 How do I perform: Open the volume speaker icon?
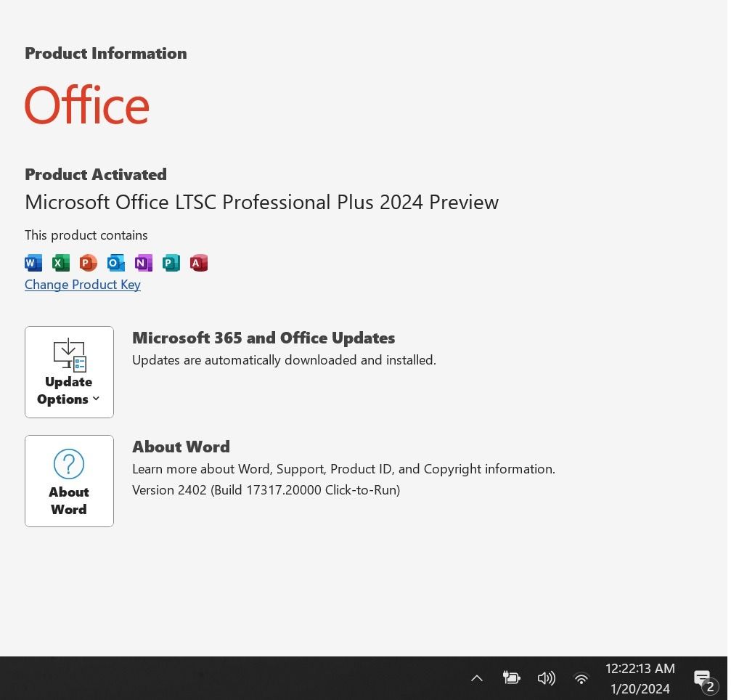click(x=546, y=678)
